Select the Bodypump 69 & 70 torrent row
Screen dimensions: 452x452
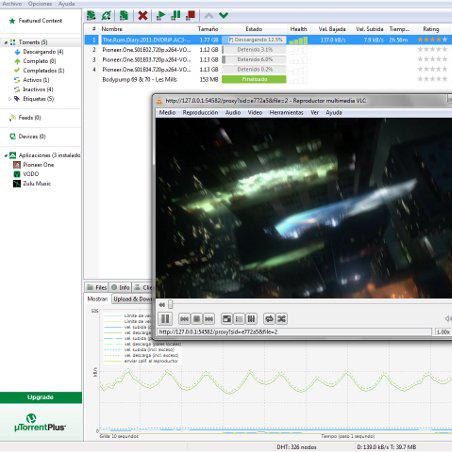268,79
